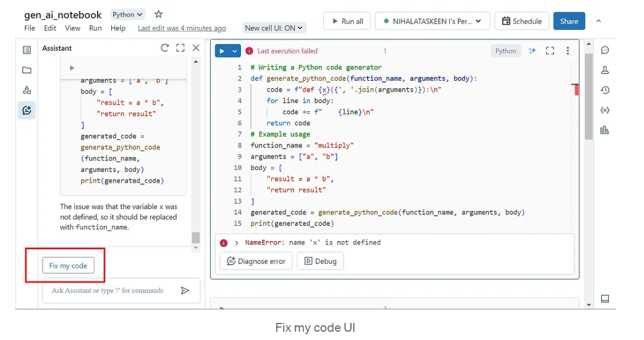Click the red error marker in the editor gutter
Screen dimensions: 644x340
click(x=576, y=89)
